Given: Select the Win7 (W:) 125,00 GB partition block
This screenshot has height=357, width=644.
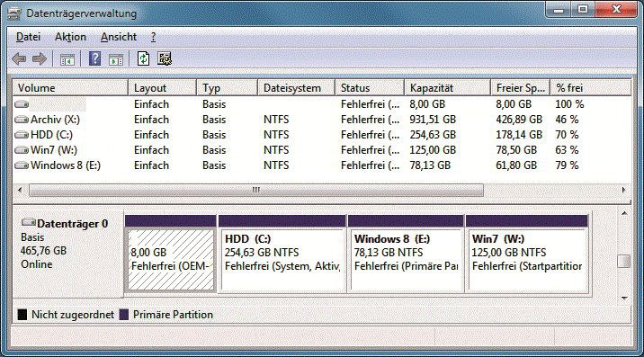Looking at the screenshot, I should [x=527, y=260].
